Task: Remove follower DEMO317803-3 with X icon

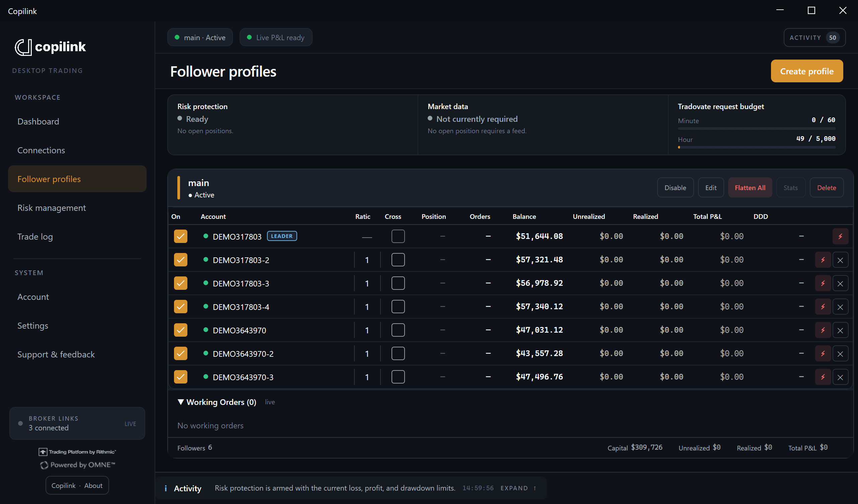Action: [840, 283]
